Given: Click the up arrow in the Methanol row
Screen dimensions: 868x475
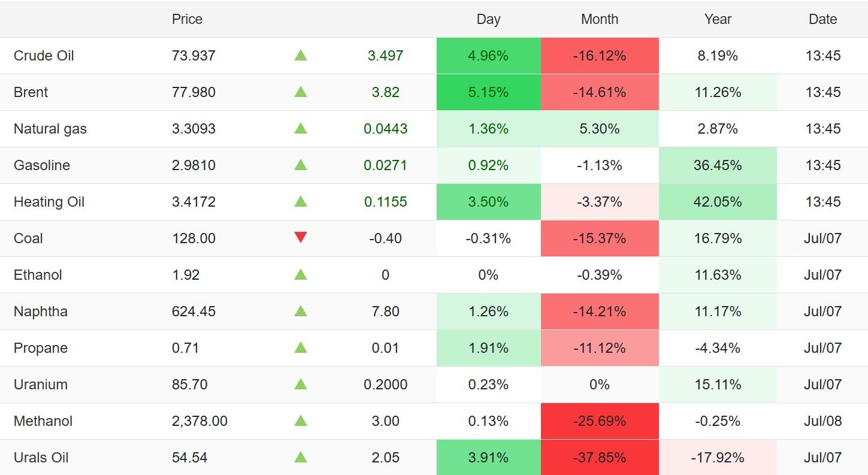Looking at the screenshot, I should coord(301,420).
